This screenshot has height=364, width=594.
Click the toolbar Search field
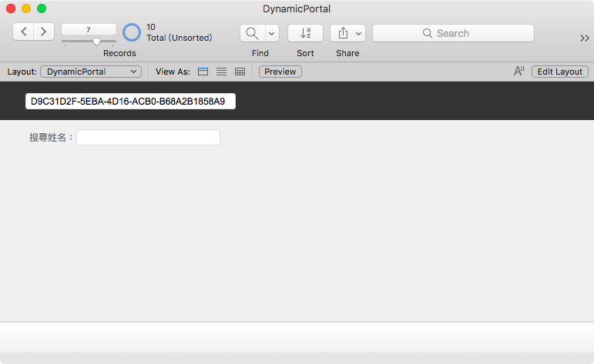[454, 33]
